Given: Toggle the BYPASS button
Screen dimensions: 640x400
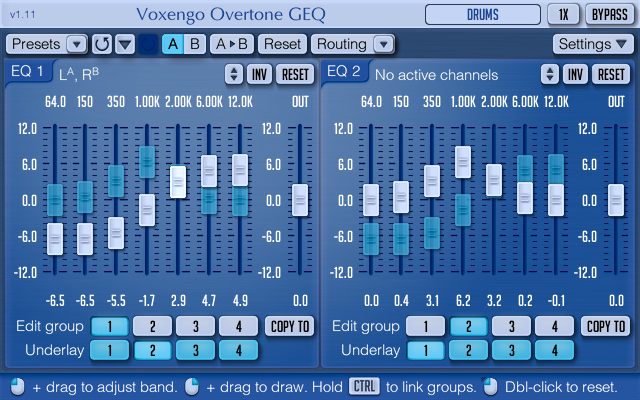Looking at the screenshot, I should tap(610, 15).
